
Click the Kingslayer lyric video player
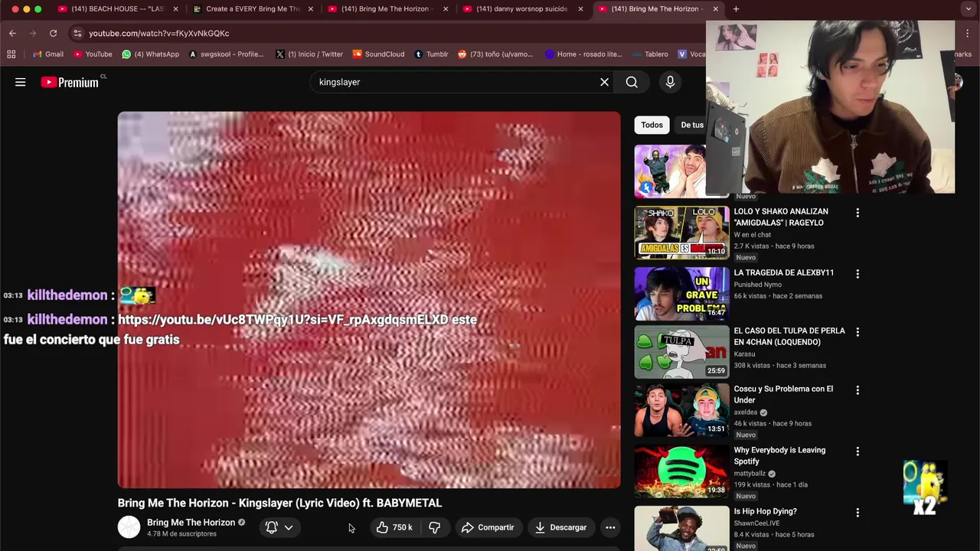click(x=369, y=300)
